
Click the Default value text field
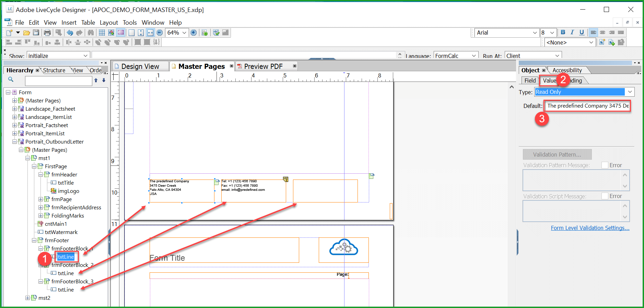click(x=587, y=106)
